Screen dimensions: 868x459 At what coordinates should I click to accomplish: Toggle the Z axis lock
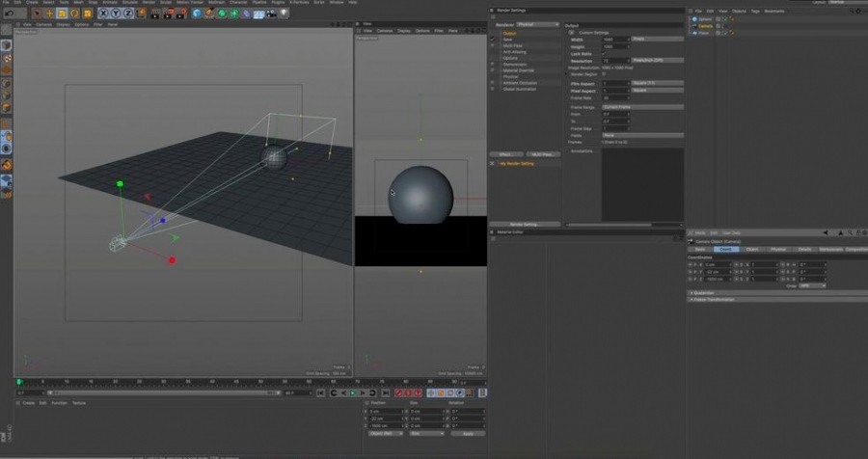[128, 13]
